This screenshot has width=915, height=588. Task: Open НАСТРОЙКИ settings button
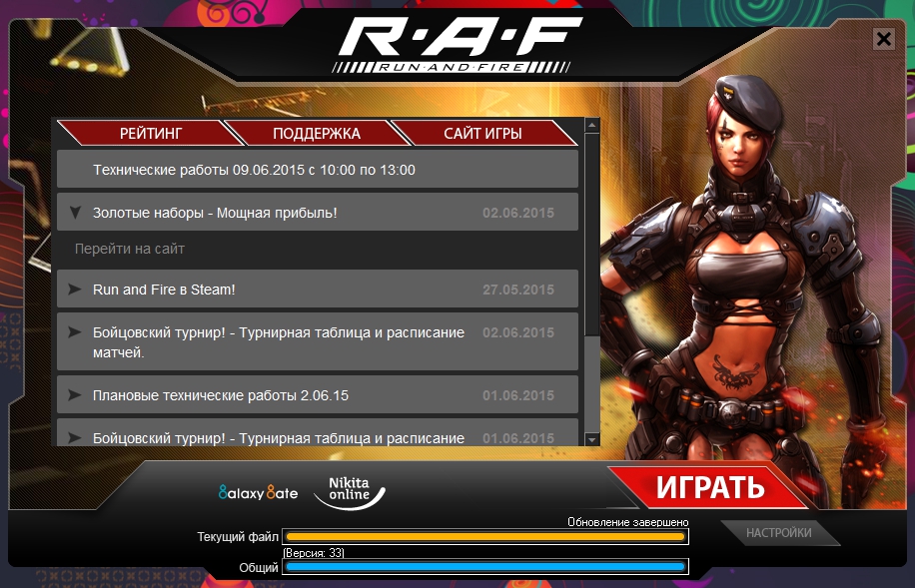779,532
